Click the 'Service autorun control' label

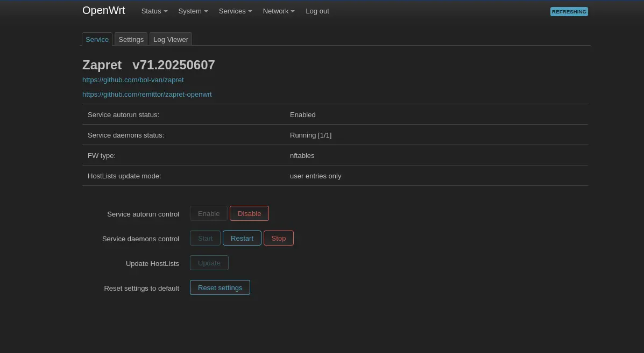click(x=143, y=214)
